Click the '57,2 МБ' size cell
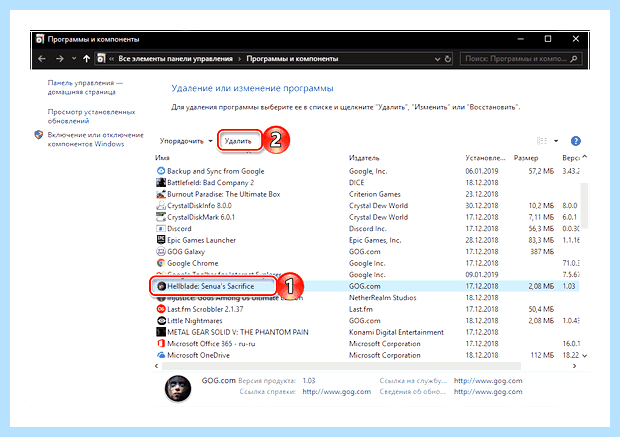 tap(541, 171)
